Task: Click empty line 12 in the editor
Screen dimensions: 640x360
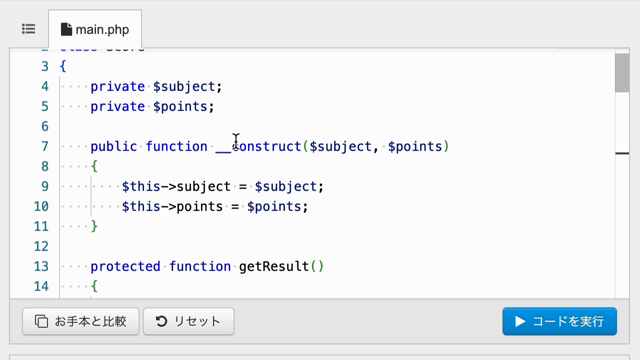Action: pos(337,247)
